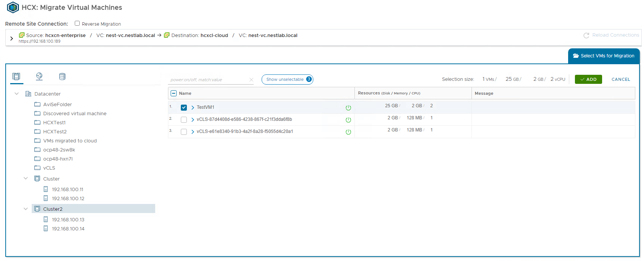This screenshot has width=644, height=261.
Task: Click the Datacenter icon in the tree
Action: pos(28,94)
